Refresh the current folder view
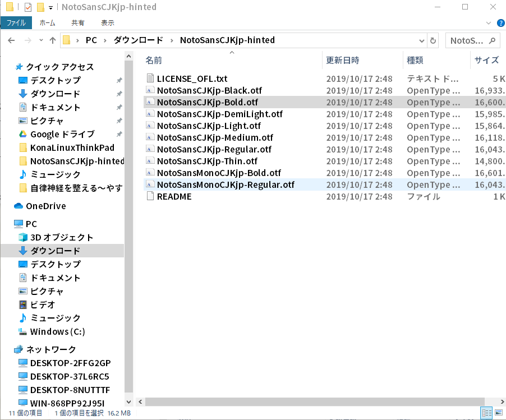Viewport: 506px width, 420px height. tap(433, 40)
